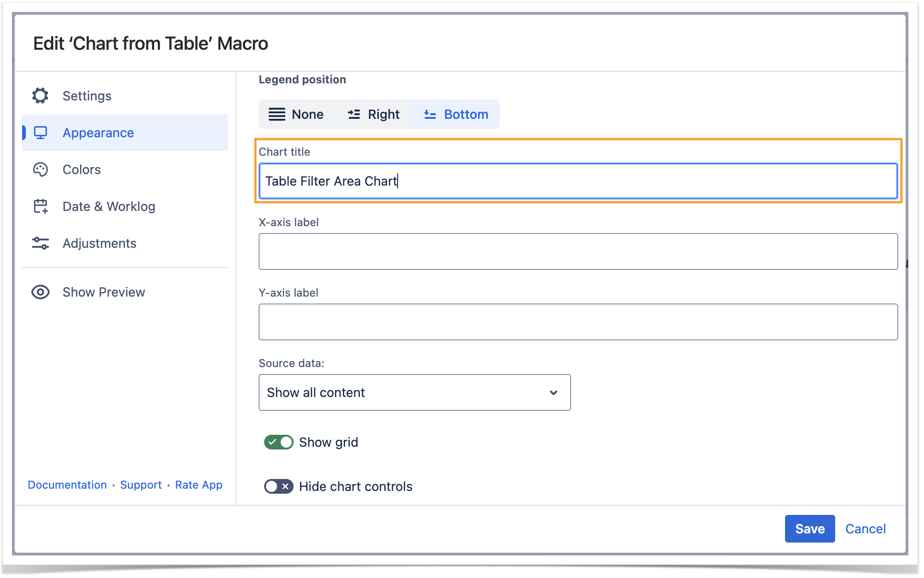Click the Settings gear icon
This screenshot has height=578, width=924.
click(40, 96)
